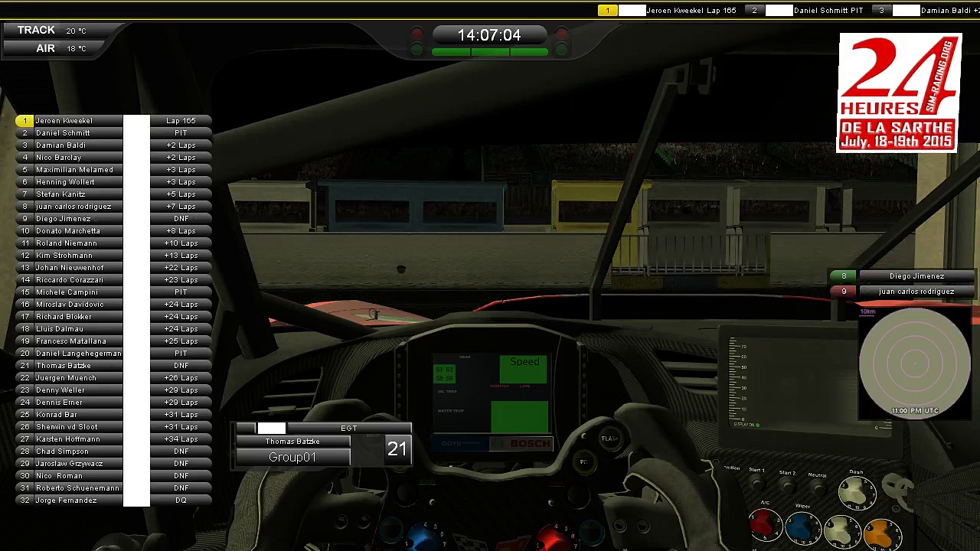Image resolution: width=980 pixels, height=551 pixels.
Task: Click the orange rotary dial on console
Action: pyautogui.click(x=881, y=531)
